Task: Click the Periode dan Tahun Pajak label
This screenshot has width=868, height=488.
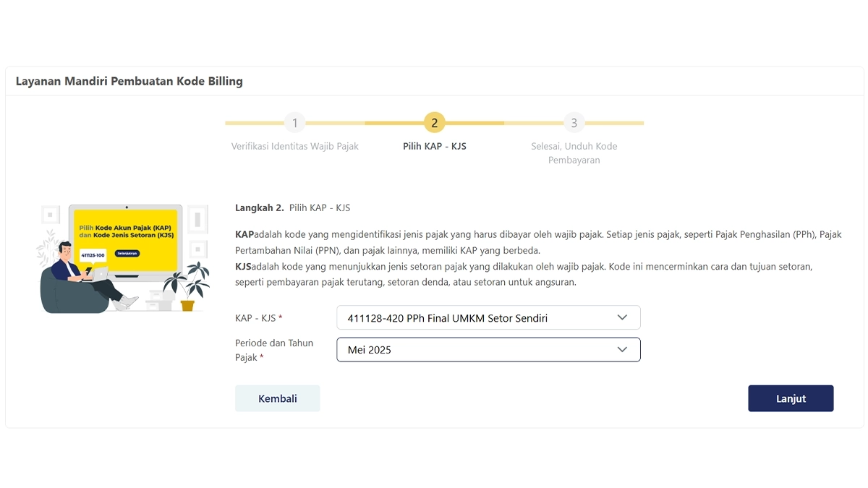Action: tap(274, 350)
